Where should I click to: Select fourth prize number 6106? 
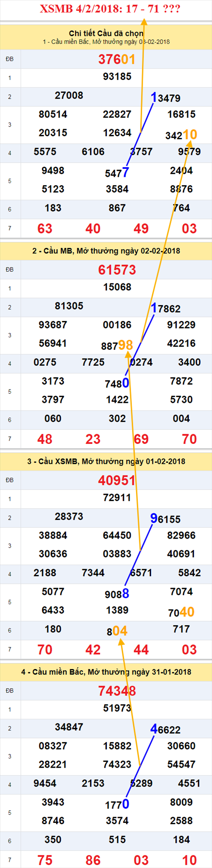93,152
